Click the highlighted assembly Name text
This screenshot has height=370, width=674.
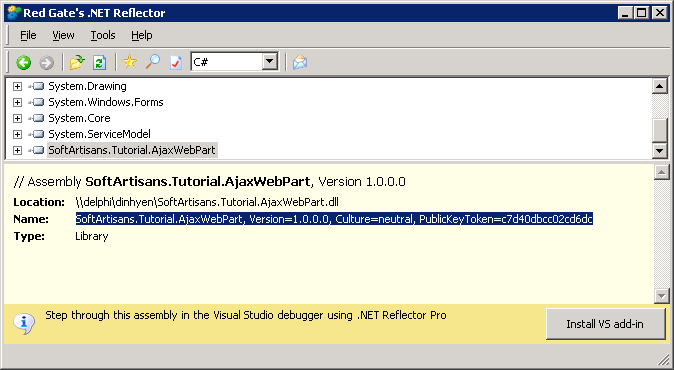(x=334, y=219)
